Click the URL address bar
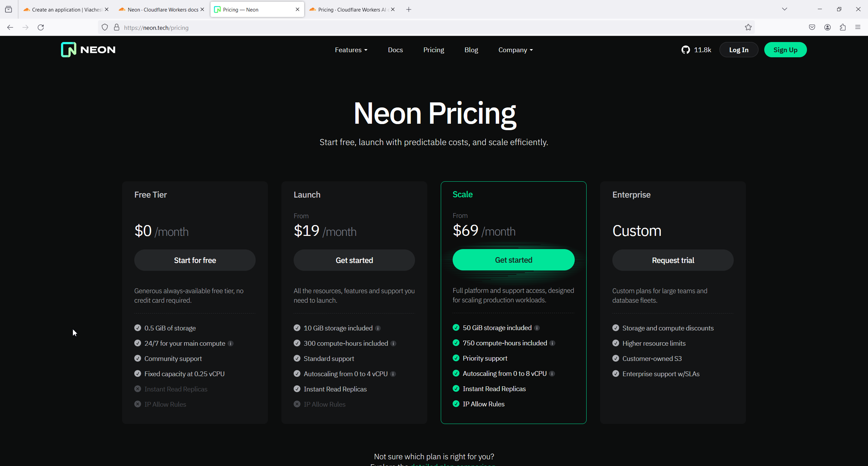868x466 pixels. point(407,27)
